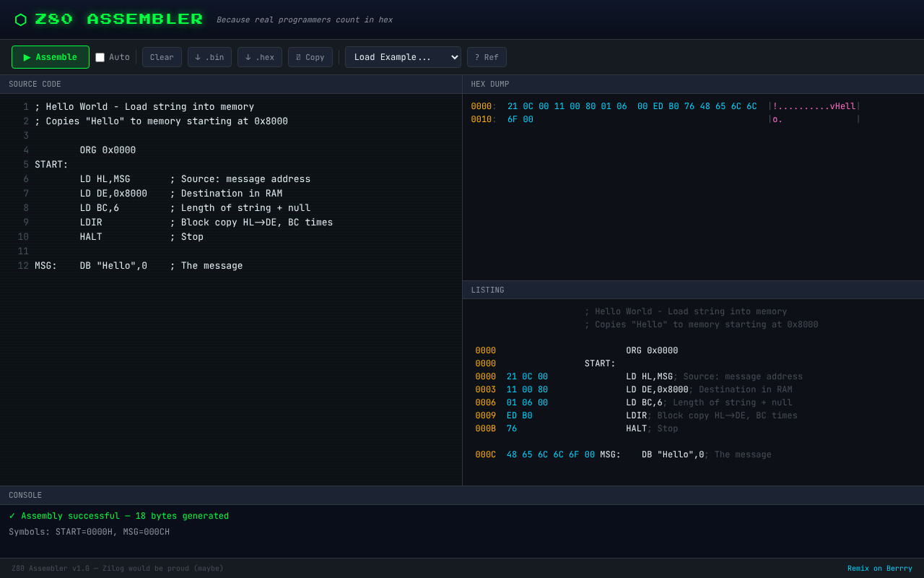Click the Remix on Berrry link

pos(880,569)
